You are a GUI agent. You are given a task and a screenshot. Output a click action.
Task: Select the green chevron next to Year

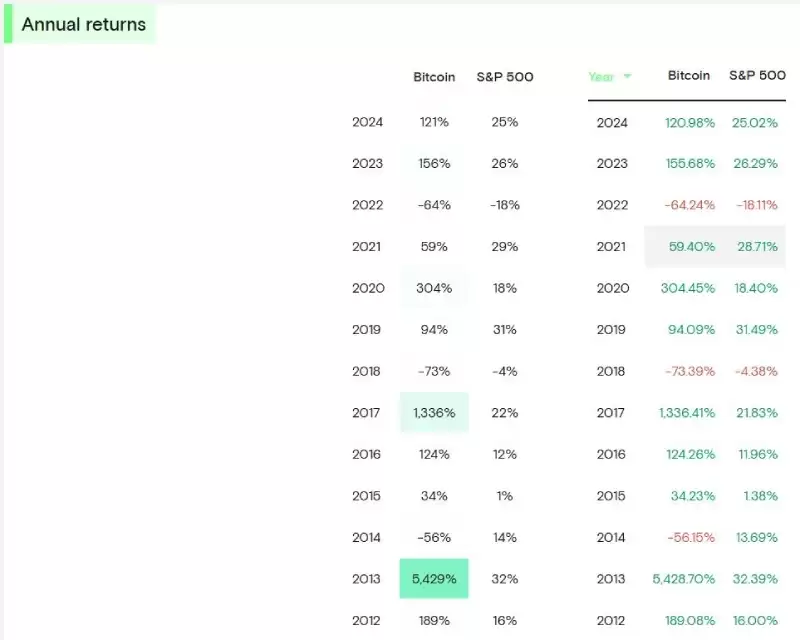(x=628, y=77)
